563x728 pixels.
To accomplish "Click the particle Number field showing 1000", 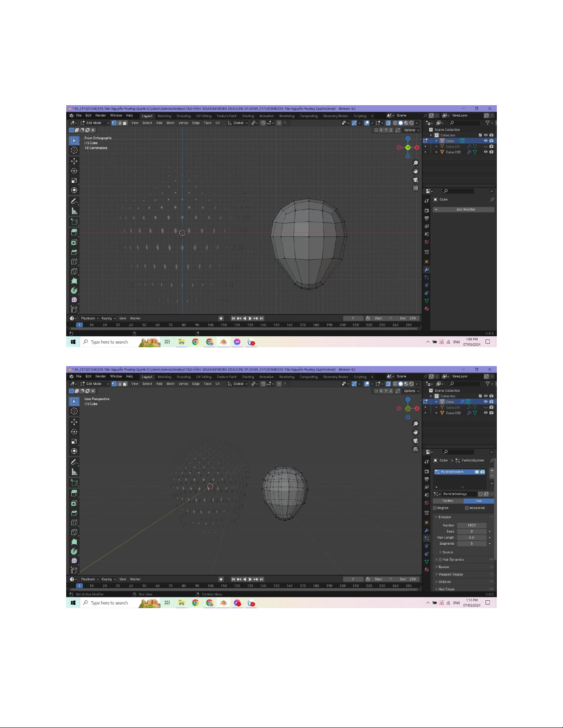I will (472, 525).
